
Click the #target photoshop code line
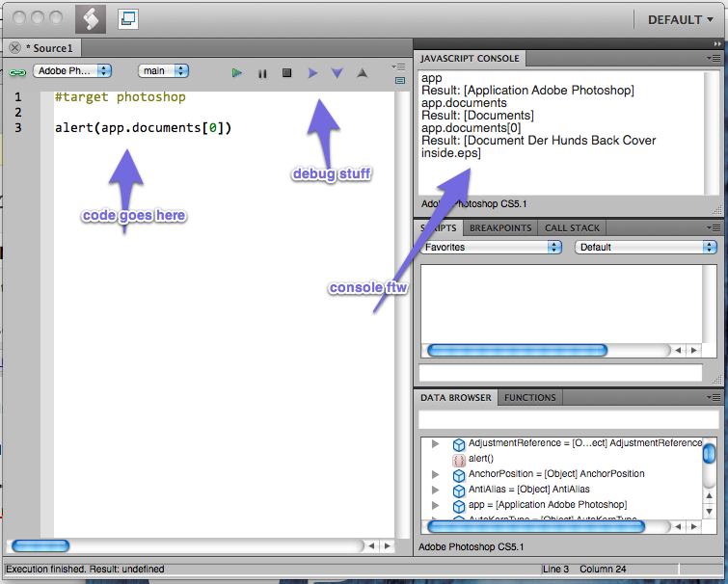click(121, 97)
